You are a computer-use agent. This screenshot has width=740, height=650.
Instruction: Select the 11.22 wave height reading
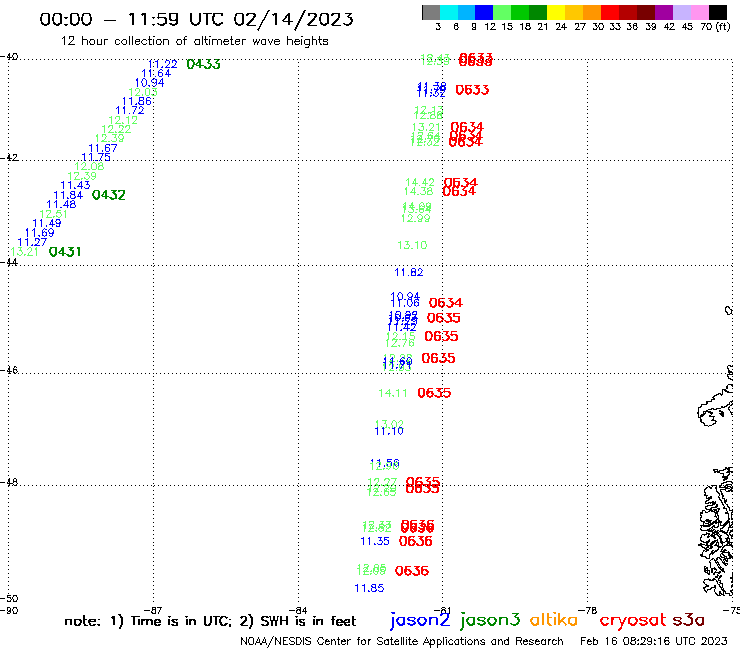(x=163, y=64)
